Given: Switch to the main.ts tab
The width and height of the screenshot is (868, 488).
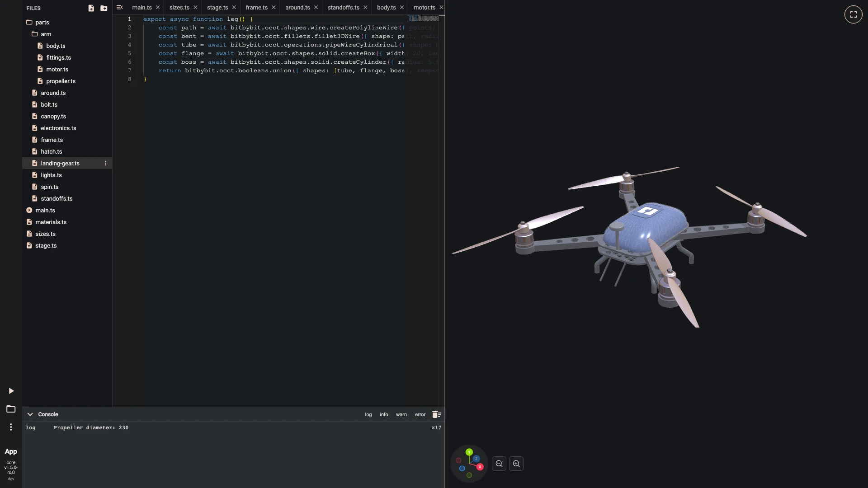Looking at the screenshot, I should pyautogui.click(x=142, y=7).
